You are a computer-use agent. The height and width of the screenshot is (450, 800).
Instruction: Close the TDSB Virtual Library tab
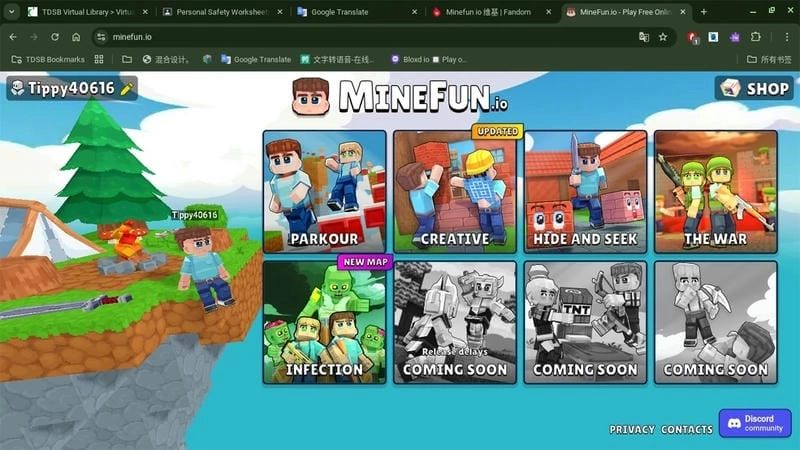click(x=145, y=12)
